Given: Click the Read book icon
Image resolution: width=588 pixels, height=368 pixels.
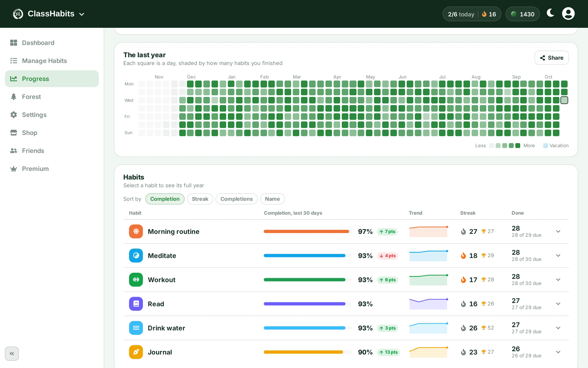Looking at the screenshot, I should pos(136,304).
